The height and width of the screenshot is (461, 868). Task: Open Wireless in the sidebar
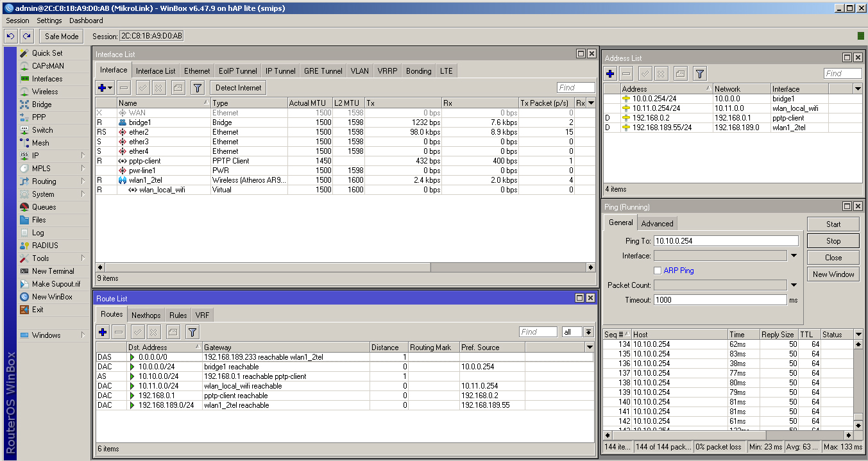pyautogui.click(x=45, y=92)
